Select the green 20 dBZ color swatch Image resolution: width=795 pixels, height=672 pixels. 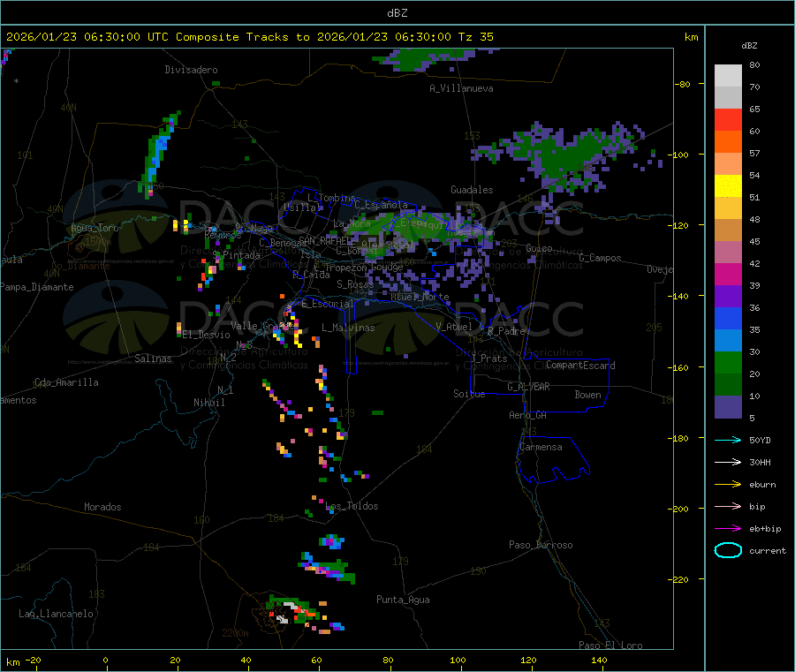[x=728, y=362]
